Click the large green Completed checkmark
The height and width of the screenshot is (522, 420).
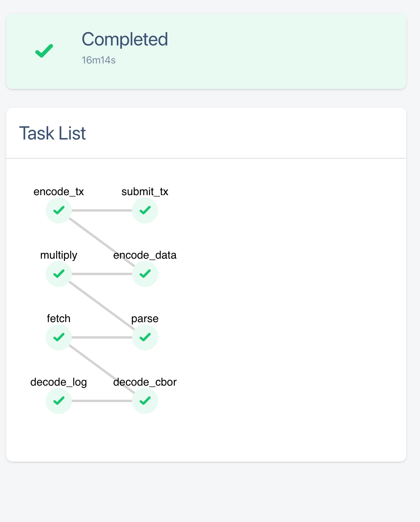(x=44, y=51)
